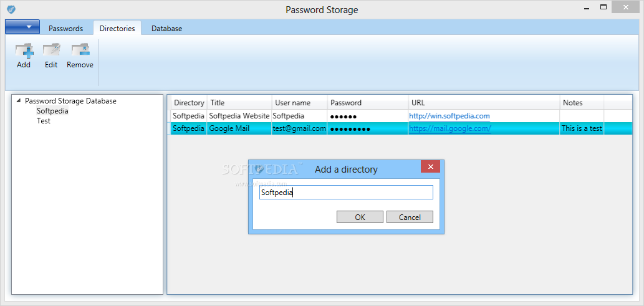The width and height of the screenshot is (644, 306).
Task: Switch to the Passwords tab
Action: 65,29
